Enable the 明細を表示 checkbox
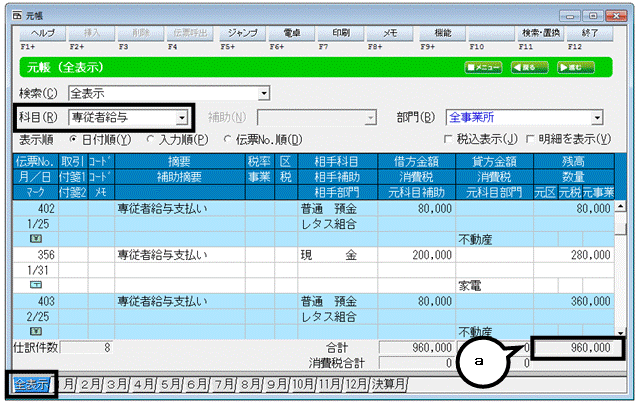 (530, 140)
